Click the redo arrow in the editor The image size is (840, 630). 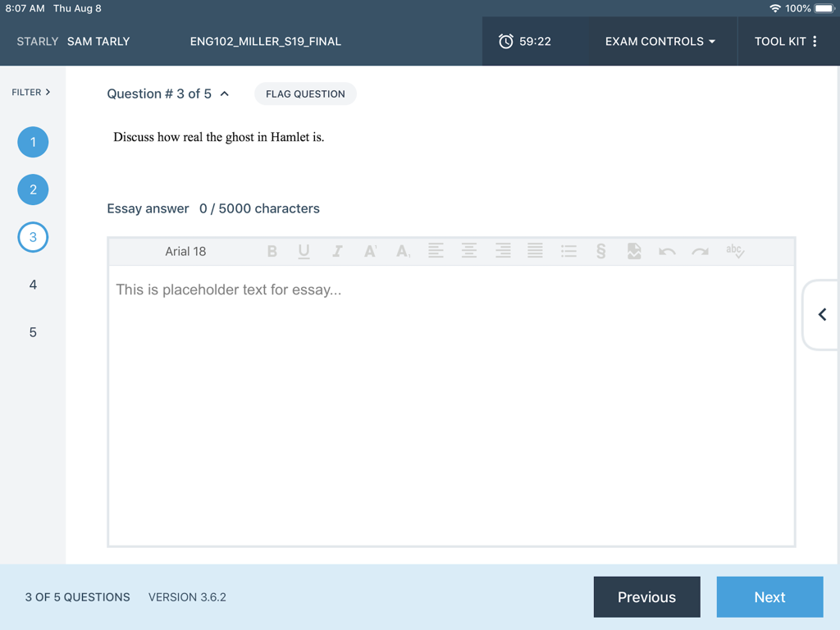click(x=700, y=251)
